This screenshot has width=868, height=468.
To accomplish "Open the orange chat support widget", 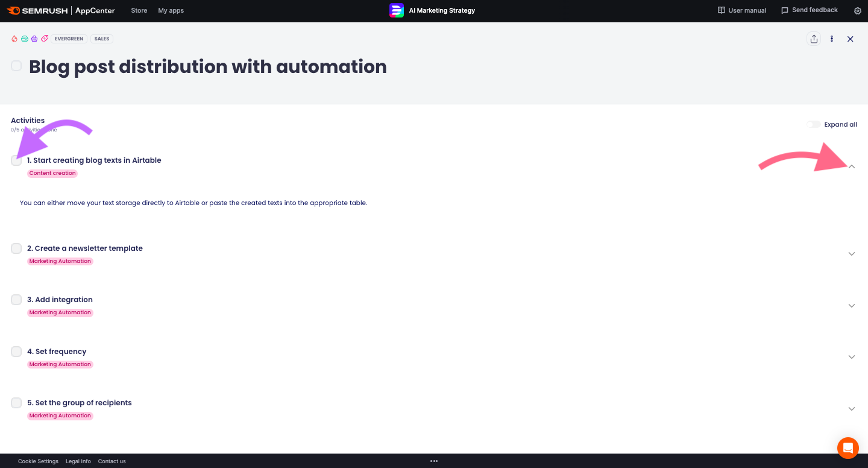I will tap(848, 448).
